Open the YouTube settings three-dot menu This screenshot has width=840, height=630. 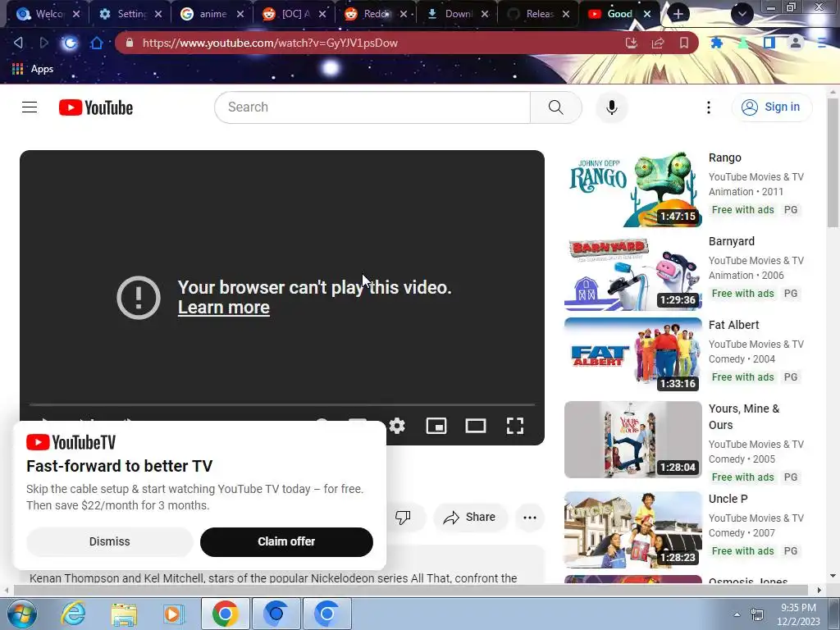coord(708,107)
